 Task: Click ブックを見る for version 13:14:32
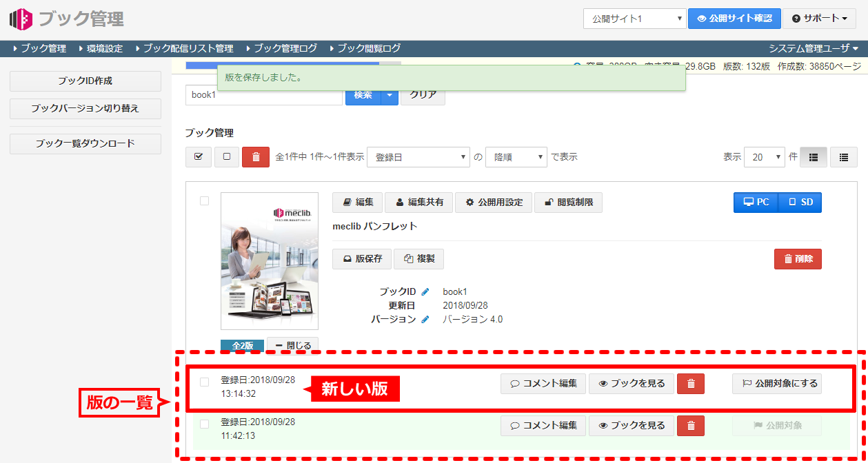(632, 384)
